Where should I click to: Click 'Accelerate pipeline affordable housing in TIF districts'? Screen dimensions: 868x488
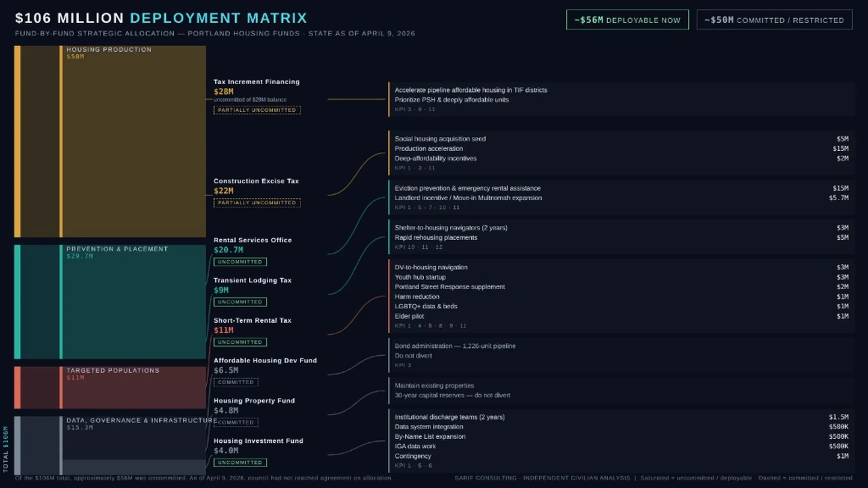point(471,90)
